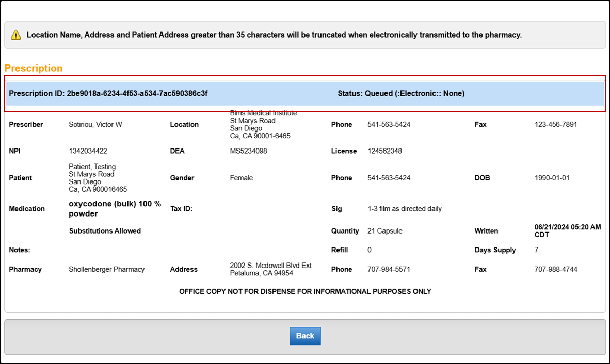
Task: Click pharmacy fax number 707-988-4744
Action: (x=556, y=269)
